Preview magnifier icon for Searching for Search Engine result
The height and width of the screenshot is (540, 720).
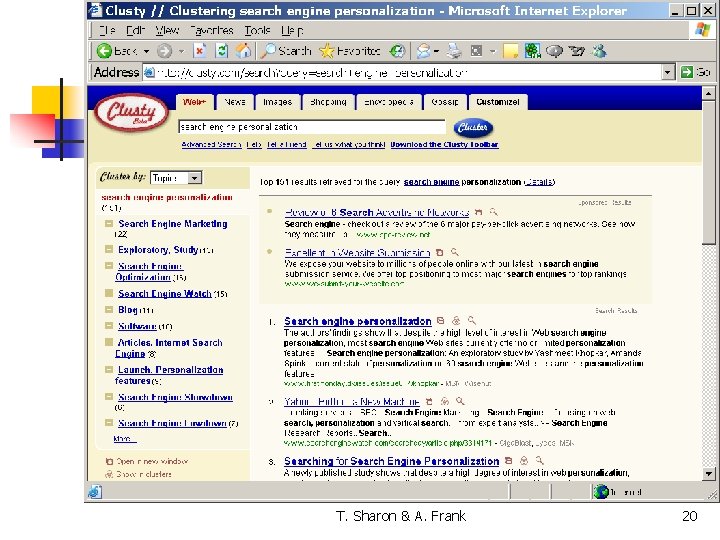point(540,460)
